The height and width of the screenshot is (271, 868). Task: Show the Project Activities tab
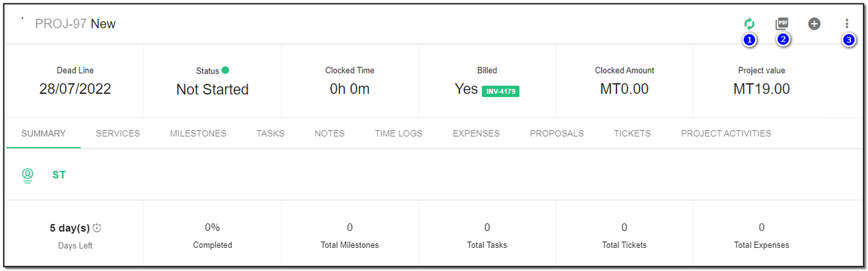tap(726, 133)
